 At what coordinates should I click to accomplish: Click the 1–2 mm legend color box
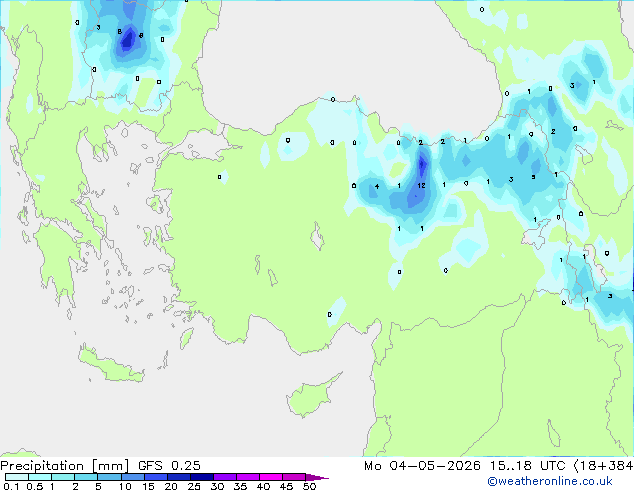click(x=63, y=477)
